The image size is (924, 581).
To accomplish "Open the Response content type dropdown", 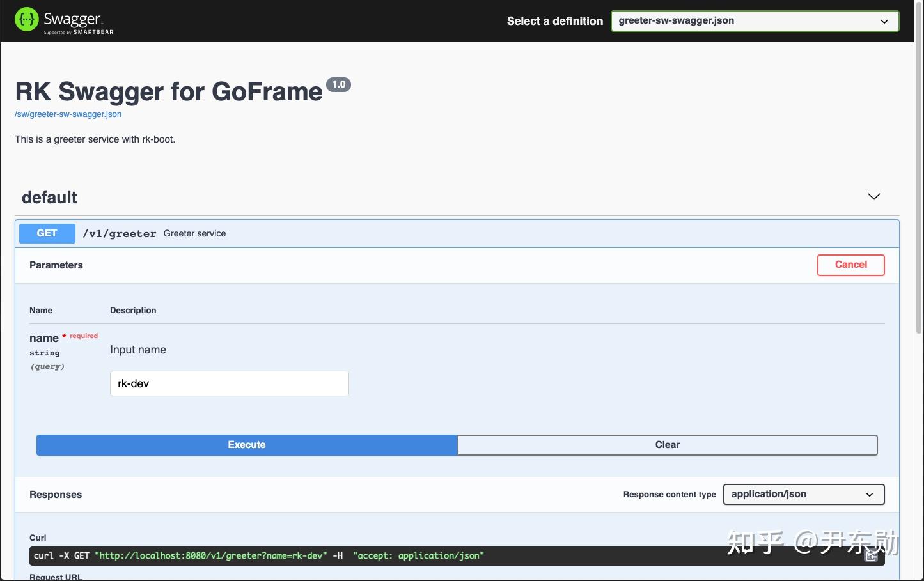I will 803,494.
